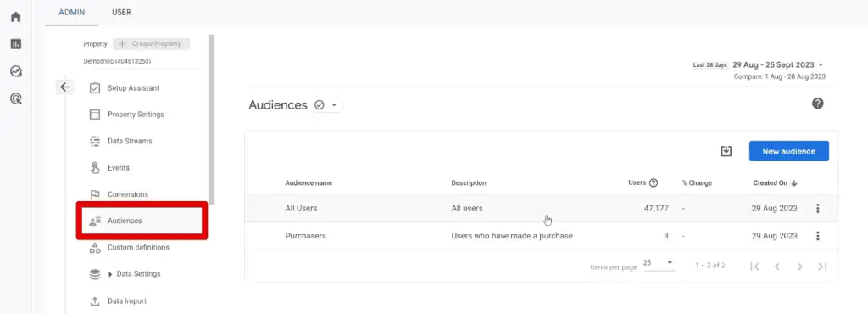Click the Audiences people icon
Viewport: 868px width, 314px height.
coord(95,221)
